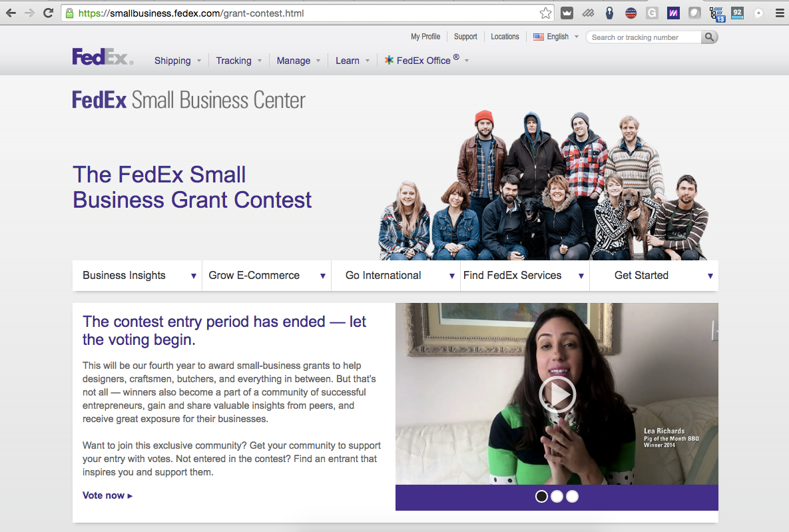Screen dimensions: 789x532
Task: Click the search or tracking number field
Action: 643,37
